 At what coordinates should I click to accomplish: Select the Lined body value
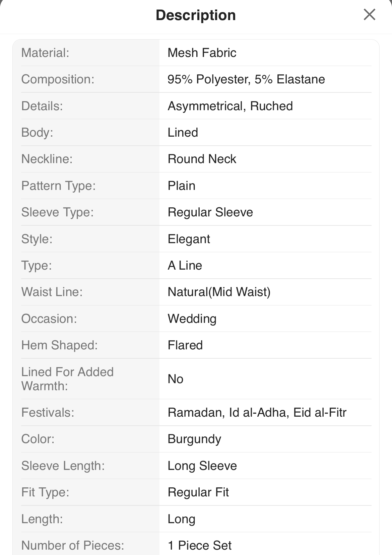click(x=183, y=132)
